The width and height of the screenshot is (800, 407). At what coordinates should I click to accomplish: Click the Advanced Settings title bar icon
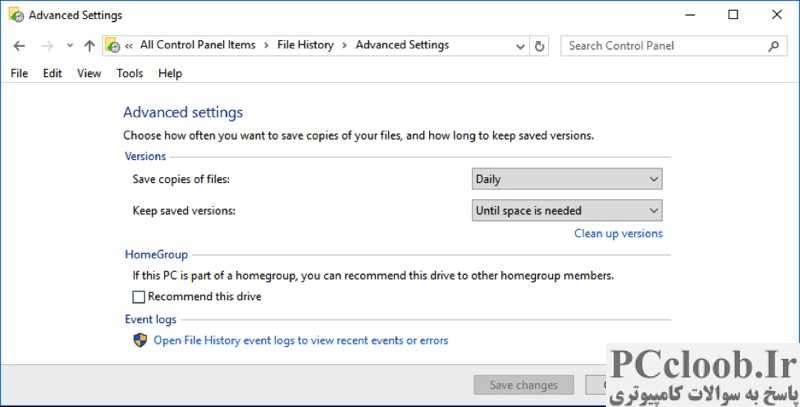click(x=16, y=15)
